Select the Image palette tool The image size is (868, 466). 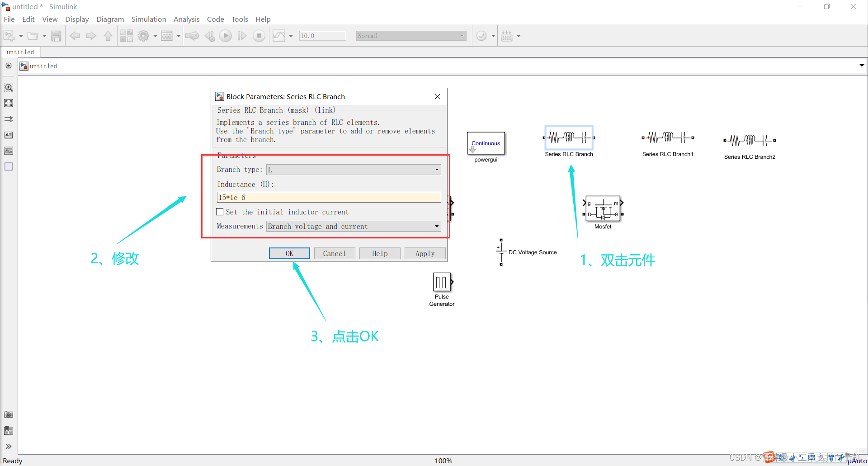point(9,151)
